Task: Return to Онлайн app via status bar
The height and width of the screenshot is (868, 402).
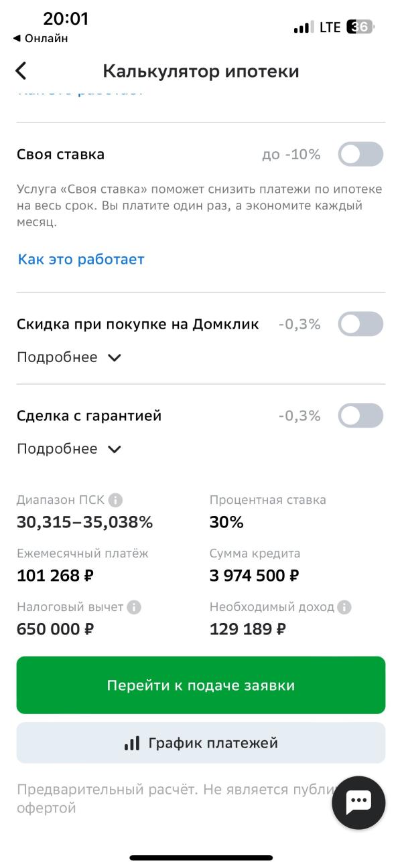Action: pyautogui.click(x=40, y=39)
